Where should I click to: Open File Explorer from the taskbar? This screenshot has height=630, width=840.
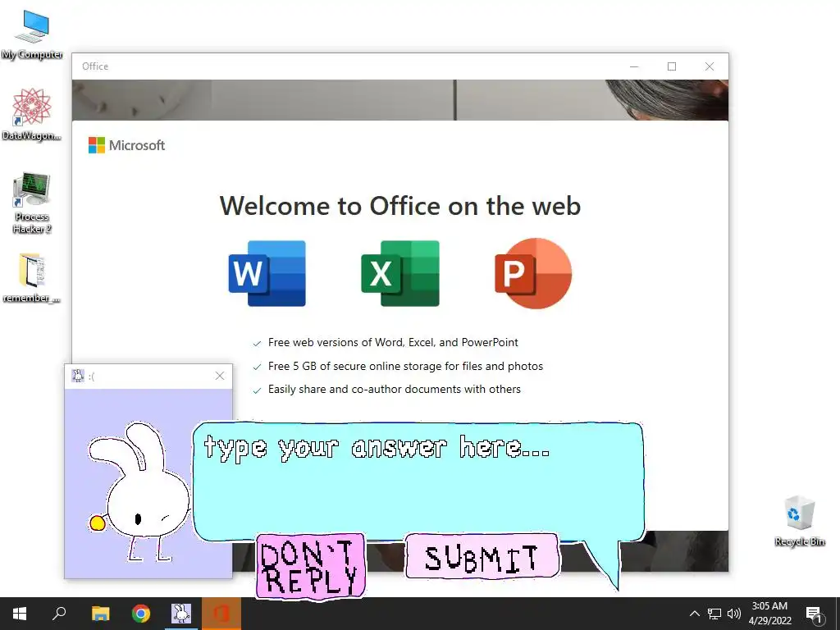point(100,614)
